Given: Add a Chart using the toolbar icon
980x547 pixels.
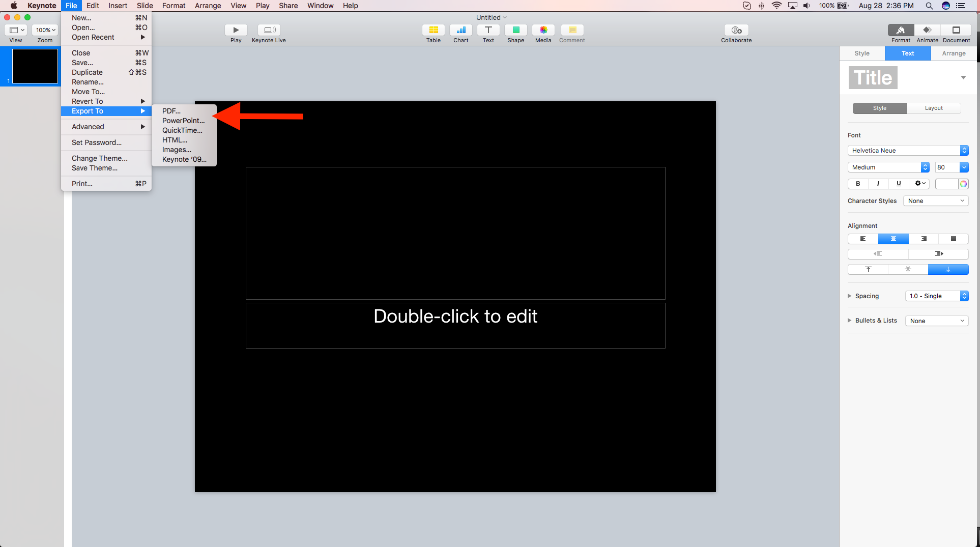Looking at the screenshot, I should [460, 30].
